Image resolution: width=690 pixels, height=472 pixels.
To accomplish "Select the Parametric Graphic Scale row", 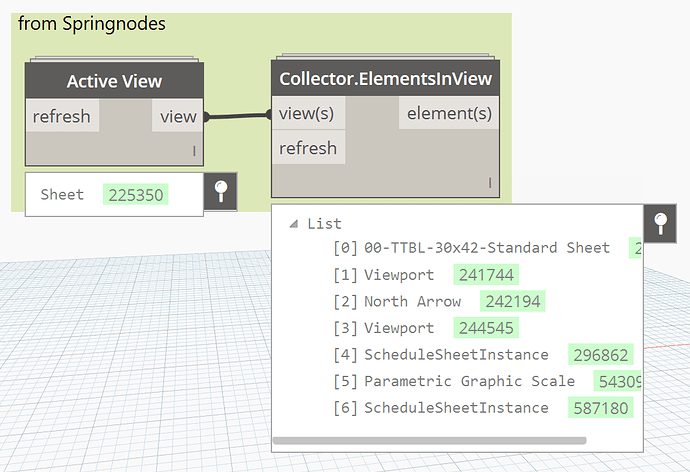I will 487,381.
